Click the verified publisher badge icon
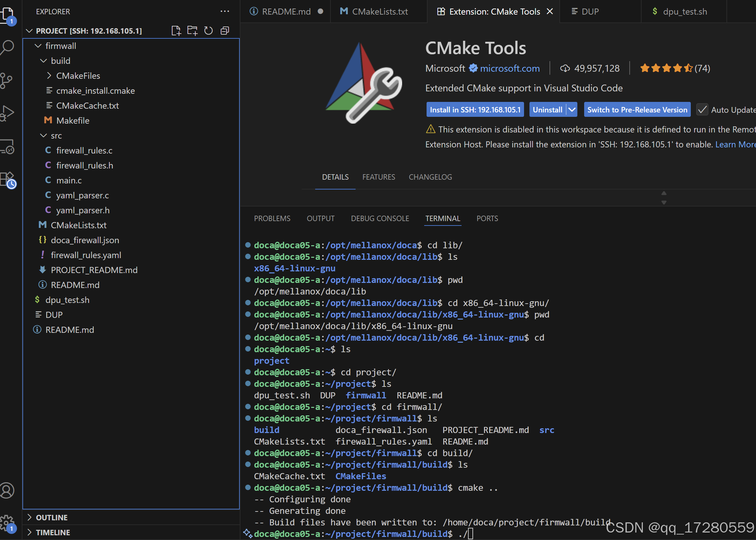Image resolution: width=756 pixels, height=540 pixels. point(473,68)
